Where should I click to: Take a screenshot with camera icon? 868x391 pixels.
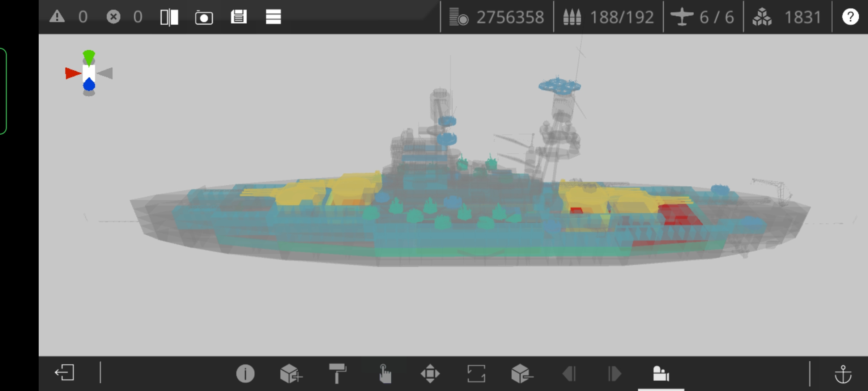tap(204, 17)
